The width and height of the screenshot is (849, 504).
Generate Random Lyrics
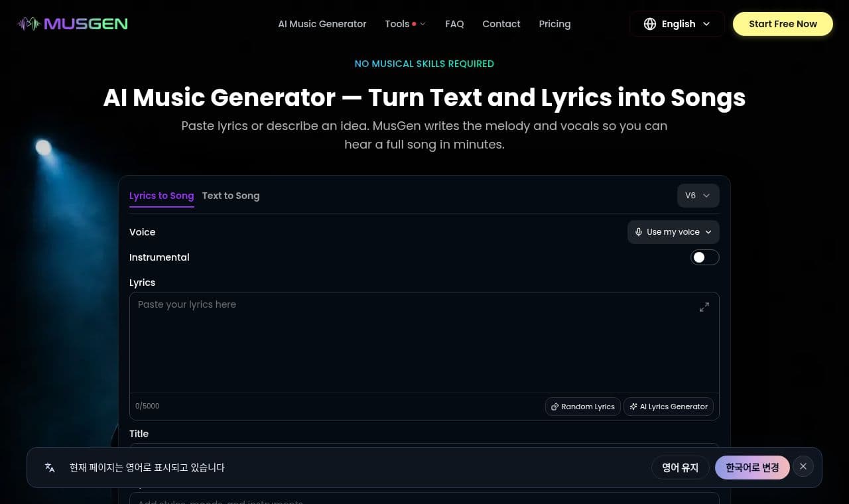click(583, 407)
